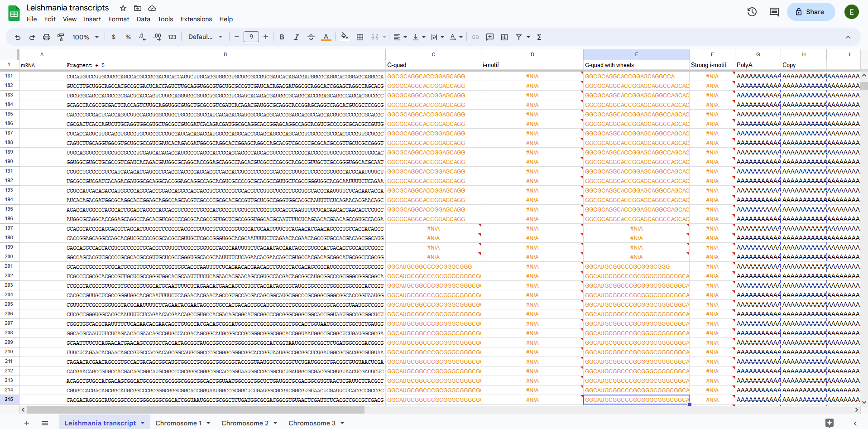Click the Undo arrow icon
The height and width of the screenshot is (429, 868).
[18, 37]
